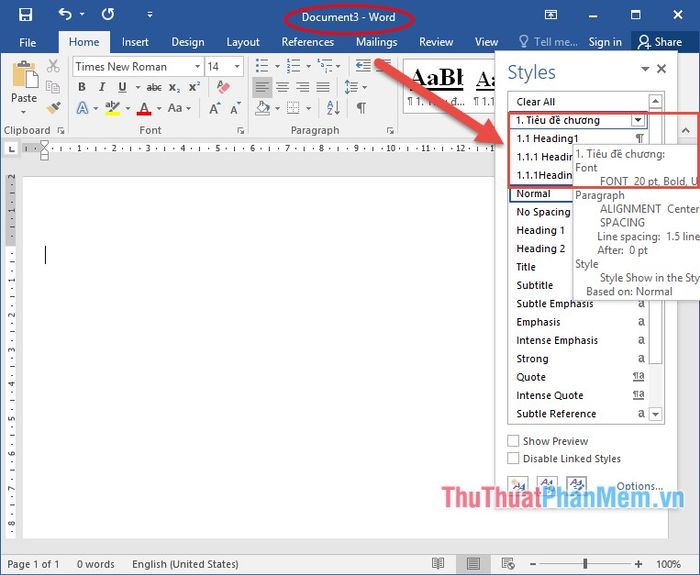Image resolution: width=700 pixels, height=575 pixels.
Task: Toggle the Underline formatting button
Action: pyautogui.click(x=122, y=87)
